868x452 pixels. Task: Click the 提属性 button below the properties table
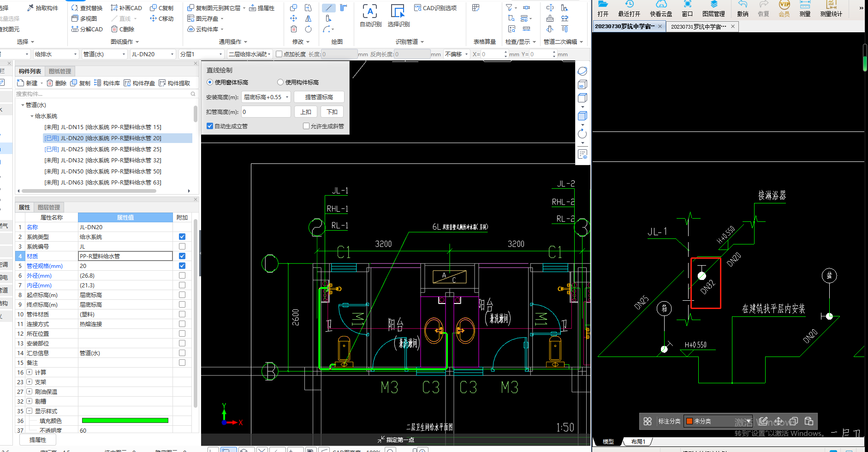(x=38, y=440)
